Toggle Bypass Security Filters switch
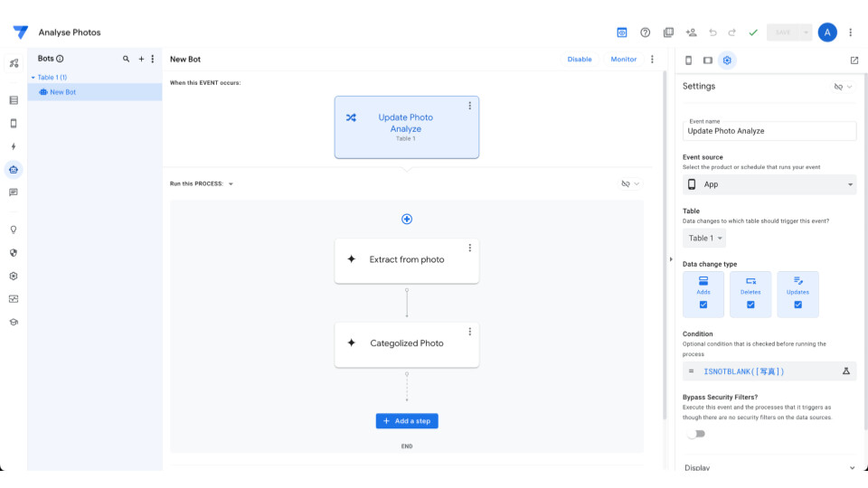This screenshot has height=488, width=868. click(694, 434)
